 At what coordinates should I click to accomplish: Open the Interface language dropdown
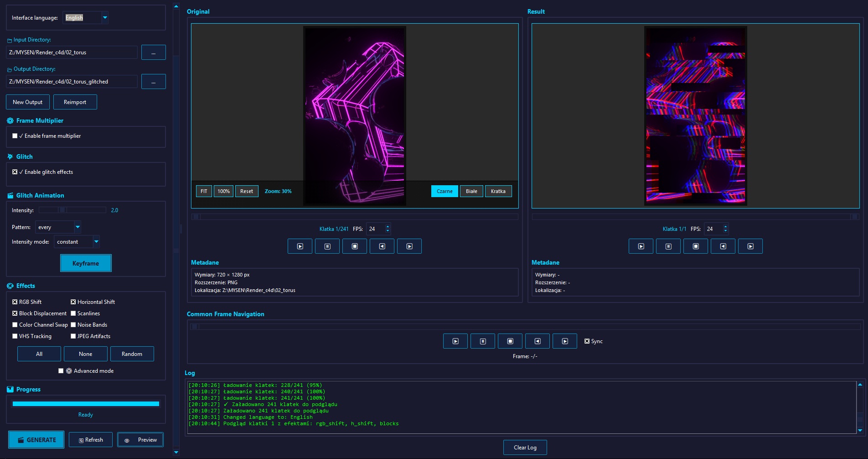(x=105, y=18)
